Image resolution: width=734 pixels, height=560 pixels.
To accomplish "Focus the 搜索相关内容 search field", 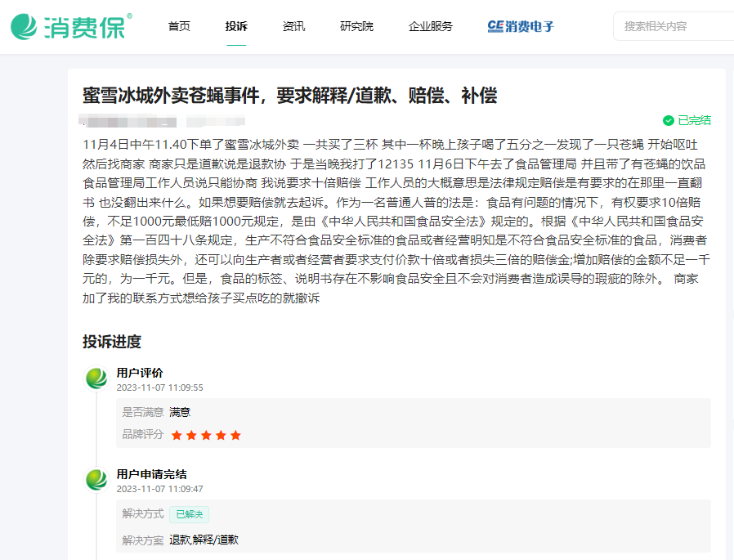I will (674, 26).
